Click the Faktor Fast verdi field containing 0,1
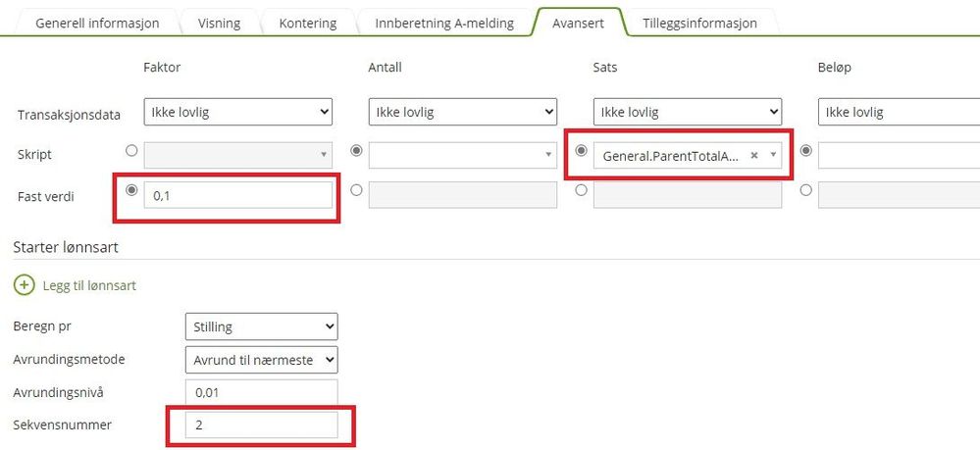 (238, 195)
